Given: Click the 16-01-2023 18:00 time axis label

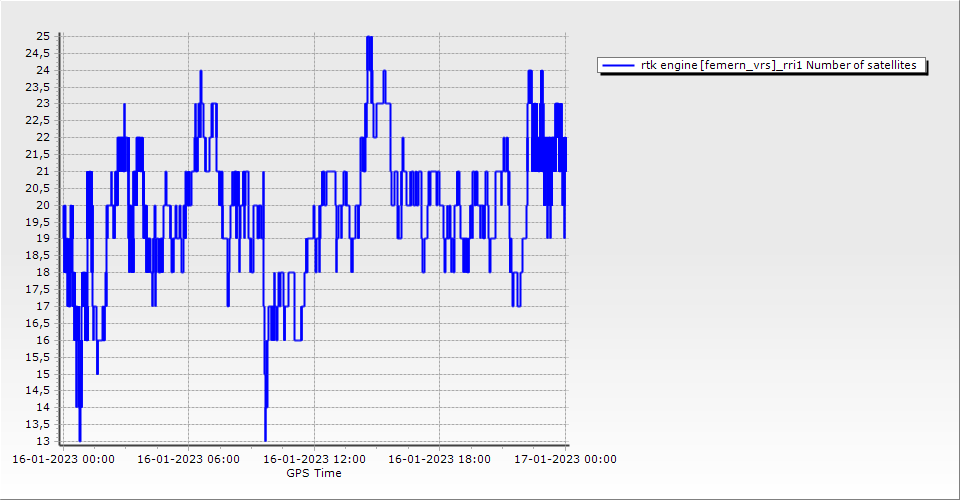Looking at the screenshot, I should [x=440, y=460].
